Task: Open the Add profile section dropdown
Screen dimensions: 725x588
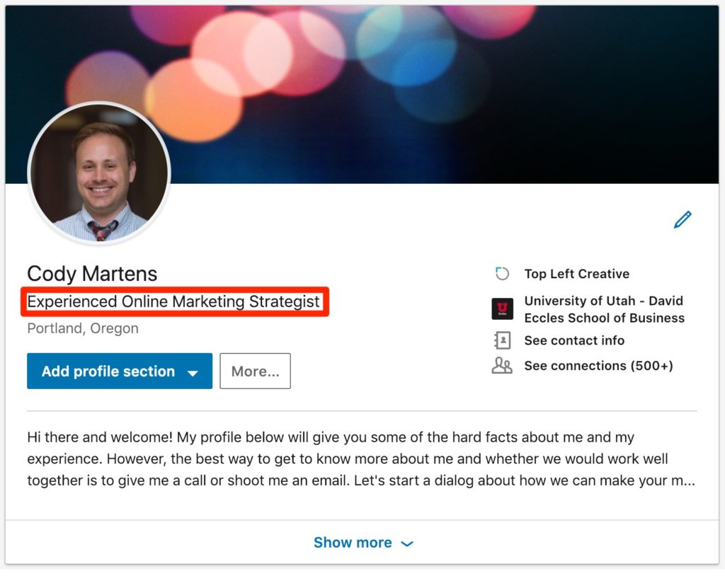Action: coord(120,371)
